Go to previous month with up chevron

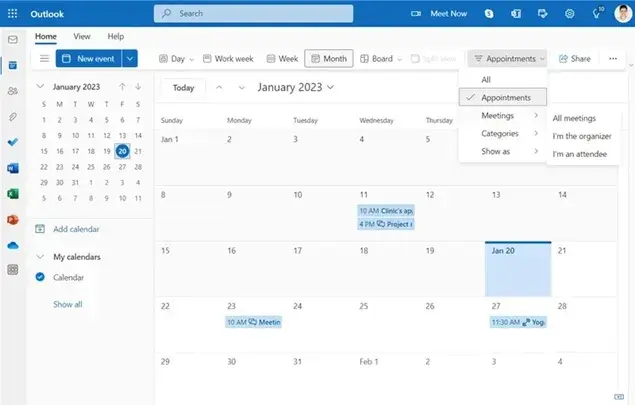[219, 87]
